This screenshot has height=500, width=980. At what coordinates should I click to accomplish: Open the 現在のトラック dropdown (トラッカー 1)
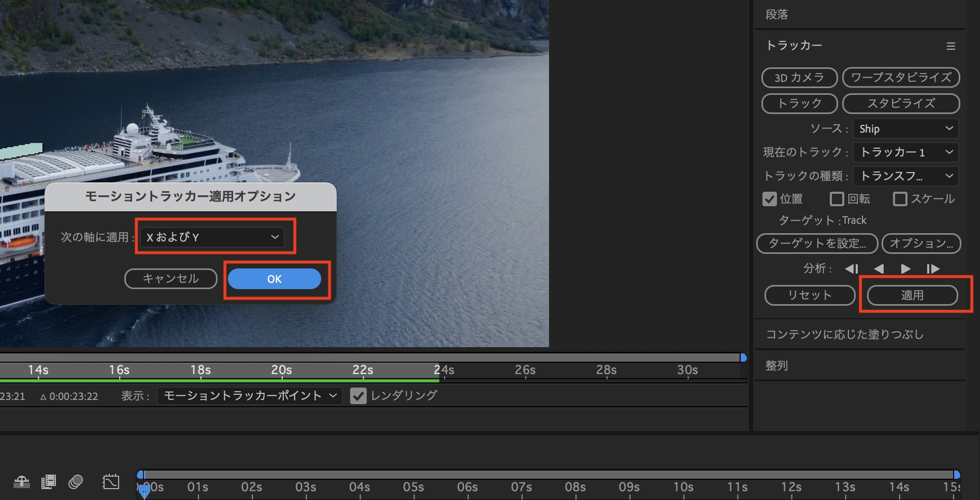click(905, 152)
